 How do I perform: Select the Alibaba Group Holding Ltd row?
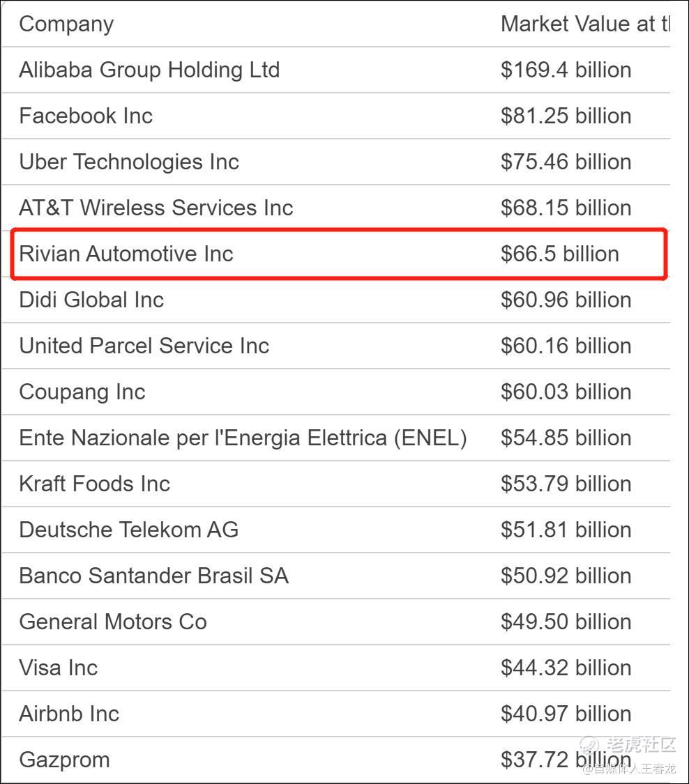pos(335,70)
